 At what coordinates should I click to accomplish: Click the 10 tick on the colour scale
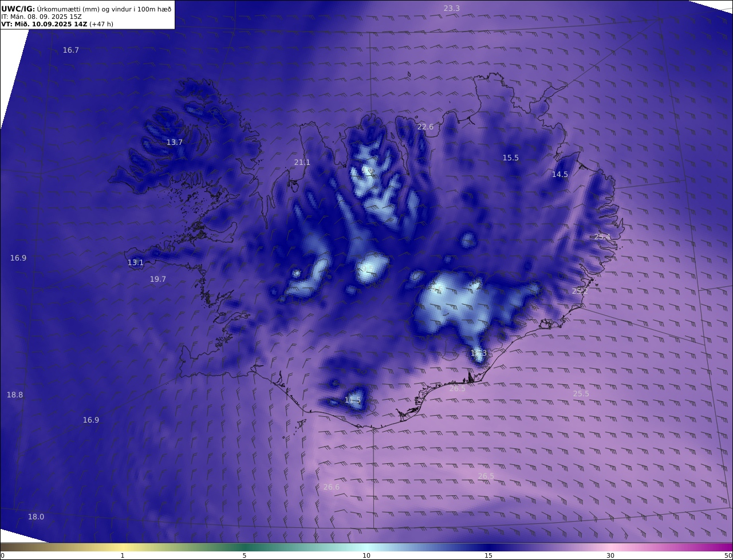(366, 555)
